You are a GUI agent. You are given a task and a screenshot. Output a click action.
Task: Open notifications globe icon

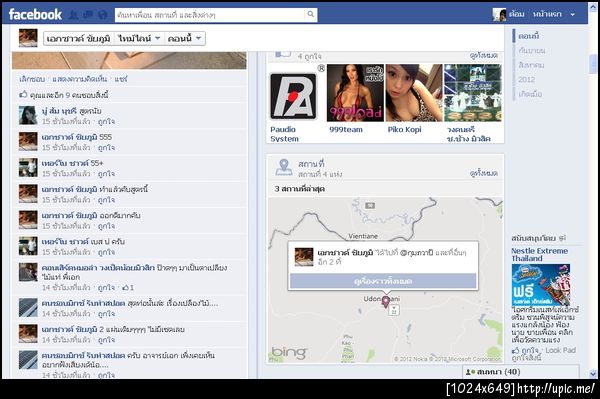103,15
